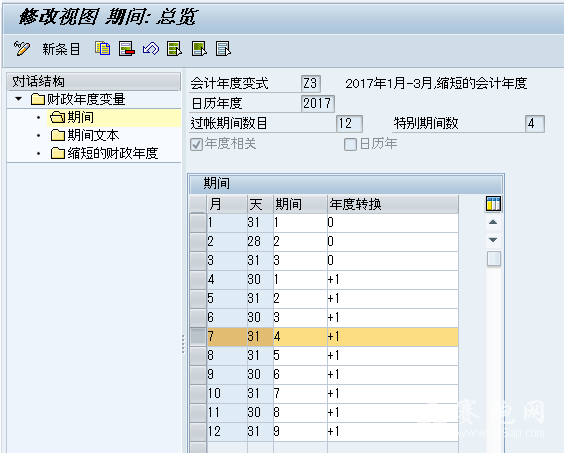Click the table scroll down arrow
Viewport: 564px width, 453px height.
(x=493, y=240)
